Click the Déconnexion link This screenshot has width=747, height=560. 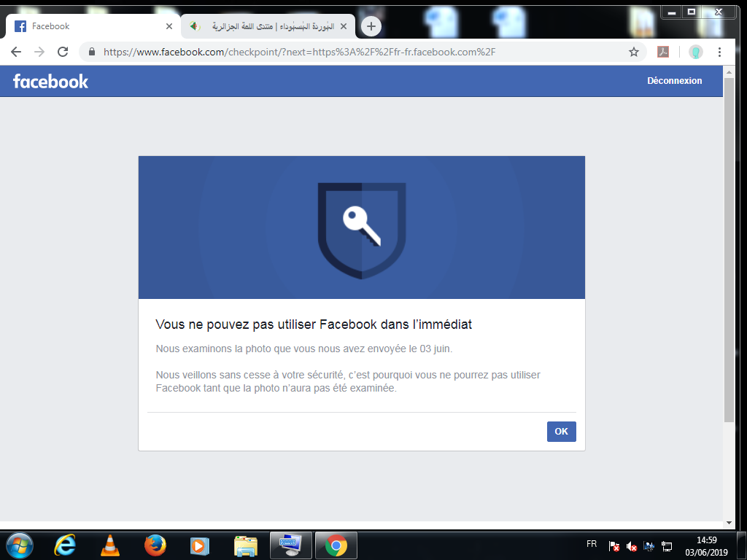pos(674,81)
